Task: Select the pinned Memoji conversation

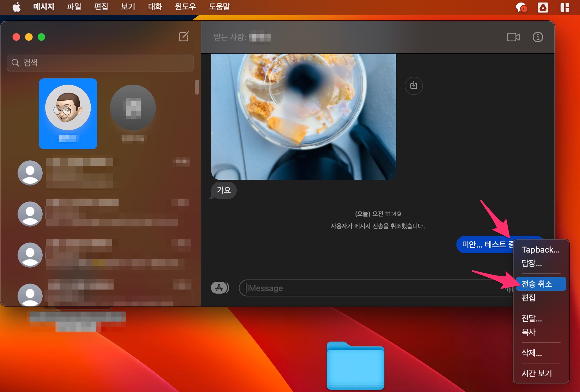Action: pyautogui.click(x=68, y=113)
